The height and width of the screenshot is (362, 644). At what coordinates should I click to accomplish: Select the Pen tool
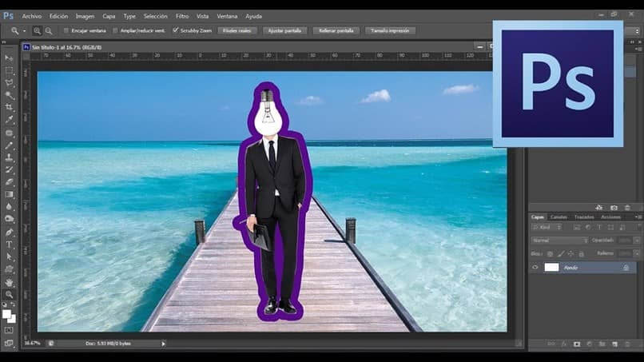click(9, 233)
